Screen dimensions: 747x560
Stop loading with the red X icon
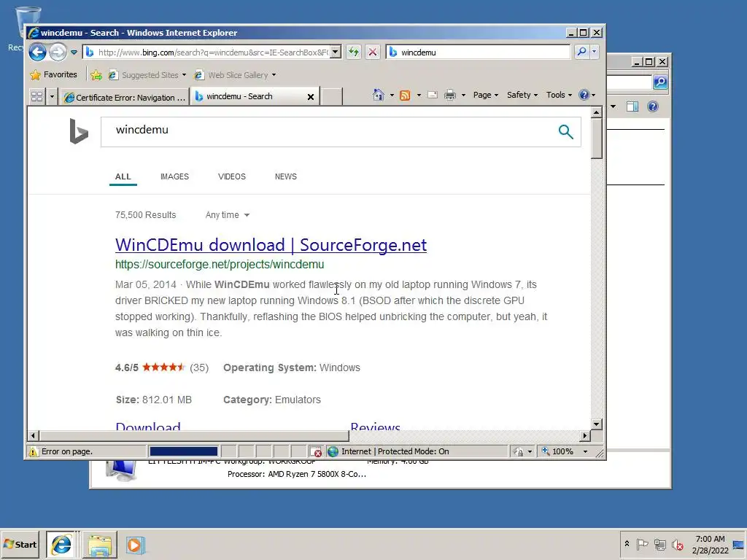(x=373, y=52)
